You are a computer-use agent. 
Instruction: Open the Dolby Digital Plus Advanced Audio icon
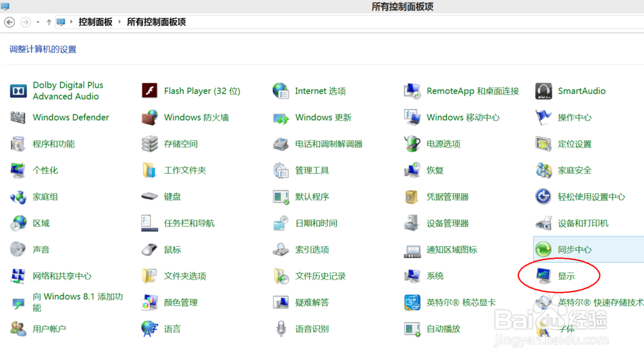click(x=18, y=91)
